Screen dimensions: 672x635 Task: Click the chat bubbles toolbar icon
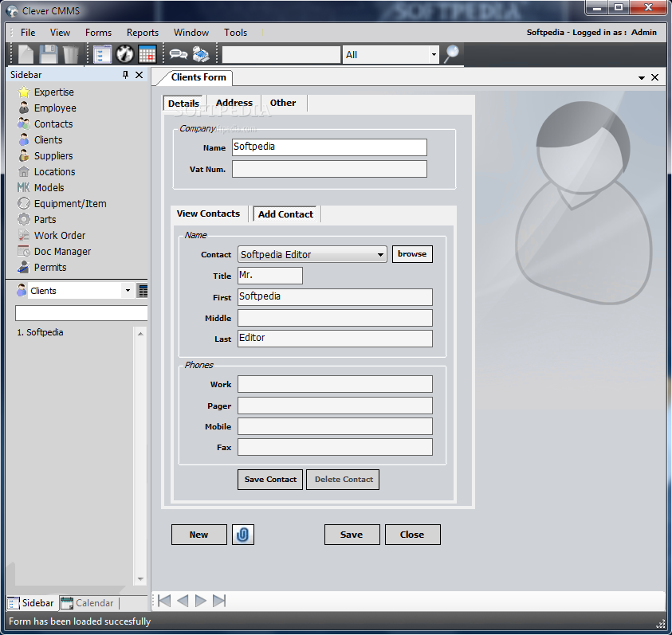pyautogui.click(x=179, y=54)
